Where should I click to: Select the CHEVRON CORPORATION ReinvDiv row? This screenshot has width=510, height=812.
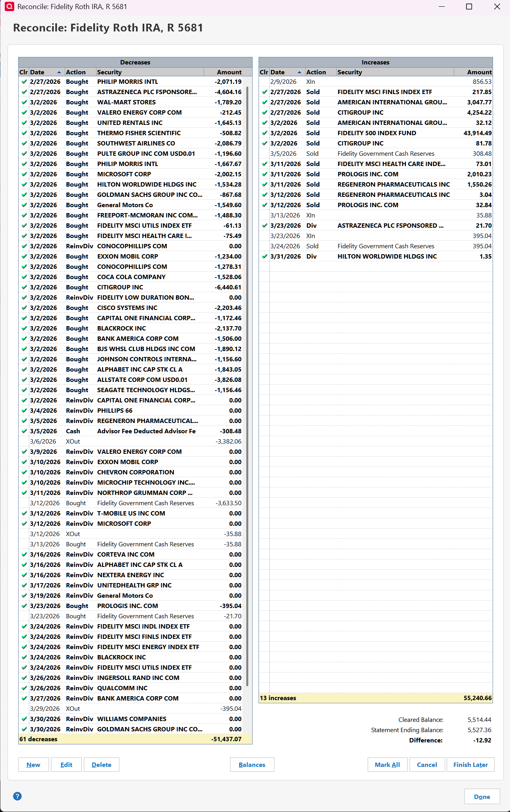click(131, 472)
